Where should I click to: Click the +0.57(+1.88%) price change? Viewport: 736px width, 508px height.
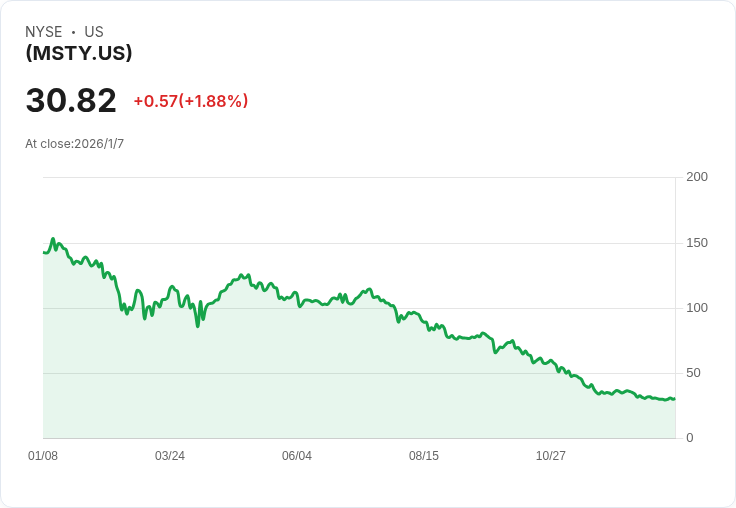point(190,101)
